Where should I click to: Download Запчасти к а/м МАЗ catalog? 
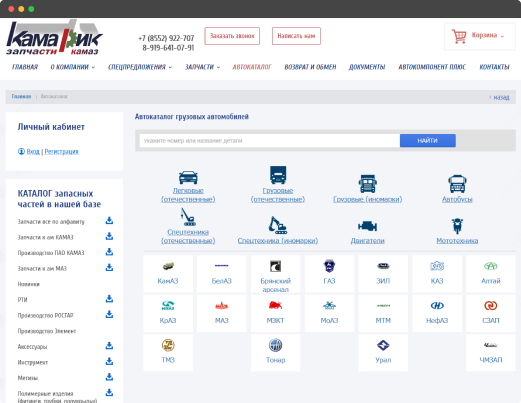pyautogui.click(x=109, y=268)
